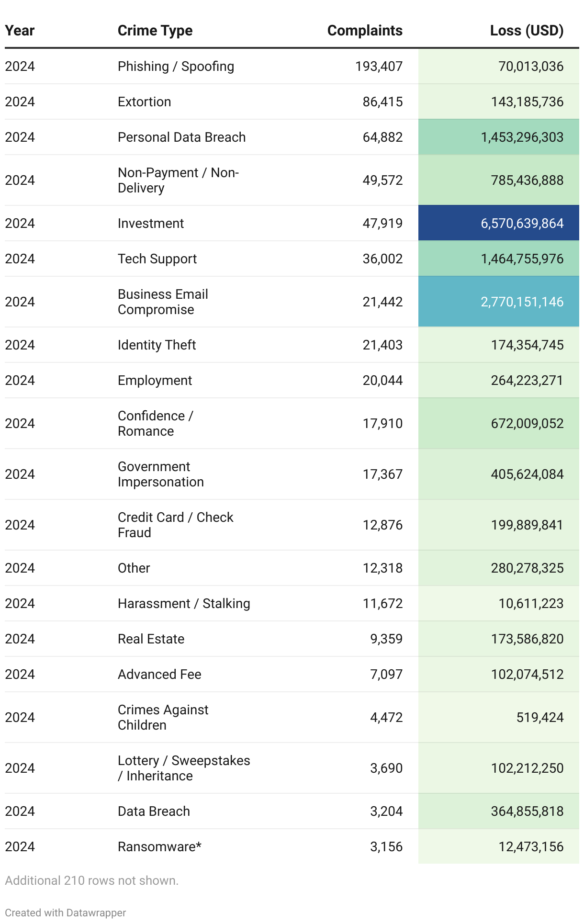
Task: Click the Complaints column header
Action: click(364, 31)
